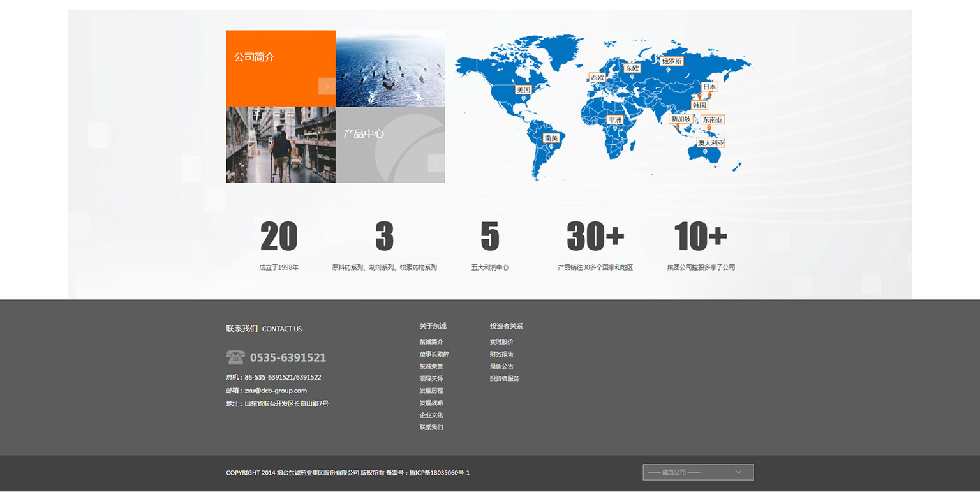
Task: Select the 日本 map label
Action: [x=709, y=87]
